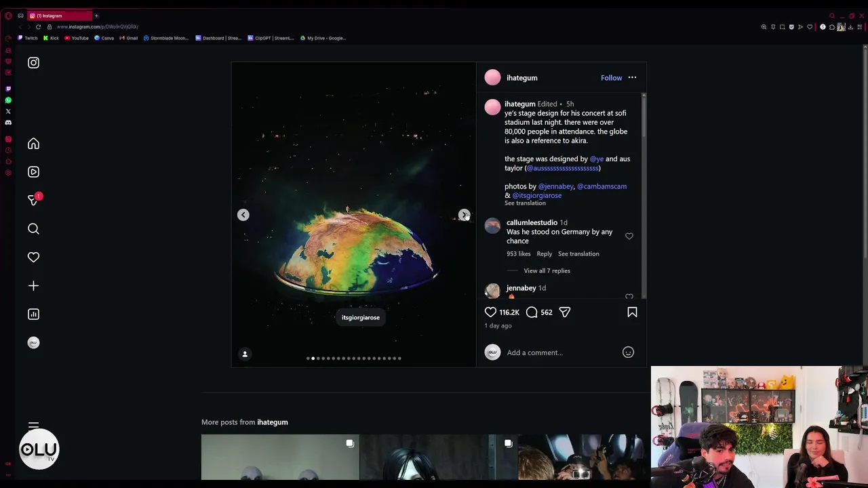Like callumleestudio's comment
868x488 pixels.
point(629,237)
